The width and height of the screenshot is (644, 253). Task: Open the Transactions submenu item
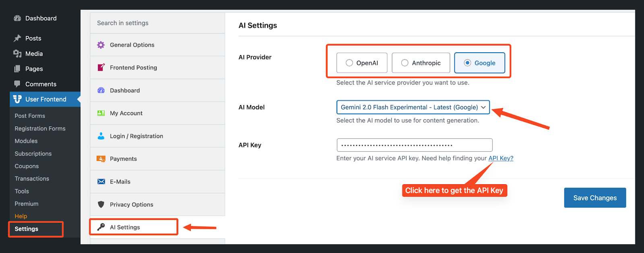click(x=32, y=179)
